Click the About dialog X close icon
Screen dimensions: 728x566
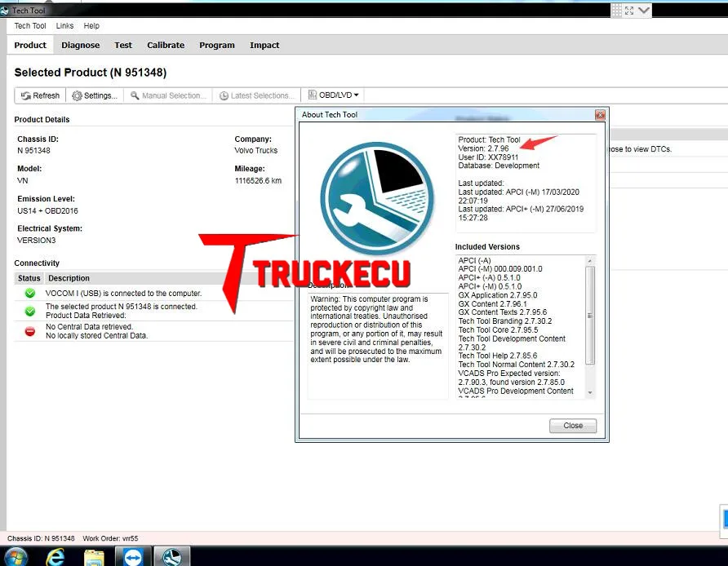pyautogui.click(x=600, y=115)
